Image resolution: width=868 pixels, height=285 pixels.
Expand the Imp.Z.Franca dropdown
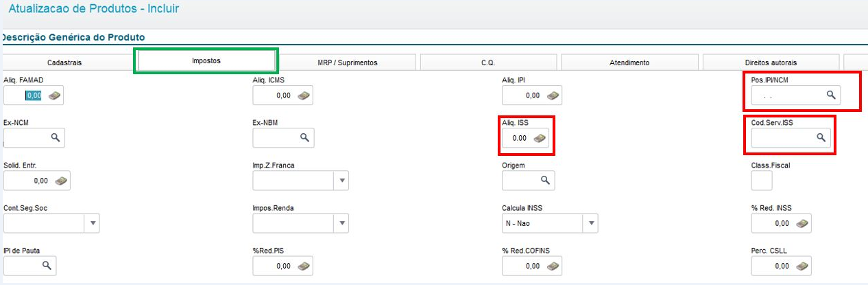[x=341, y=181]
